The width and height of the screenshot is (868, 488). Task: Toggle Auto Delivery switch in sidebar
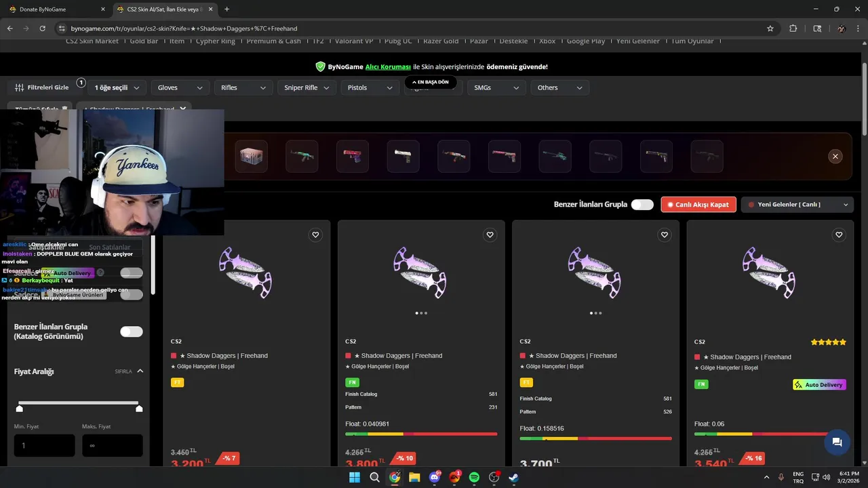(x=132, y=272)
